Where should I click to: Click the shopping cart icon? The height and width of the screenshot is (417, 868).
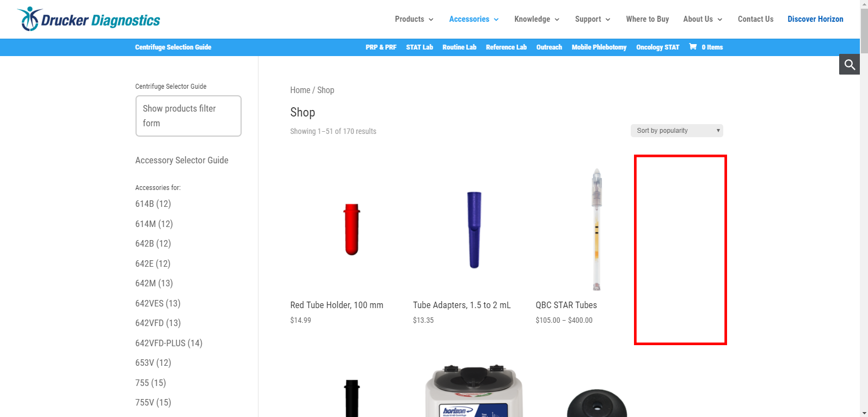(x=693, y=47)
